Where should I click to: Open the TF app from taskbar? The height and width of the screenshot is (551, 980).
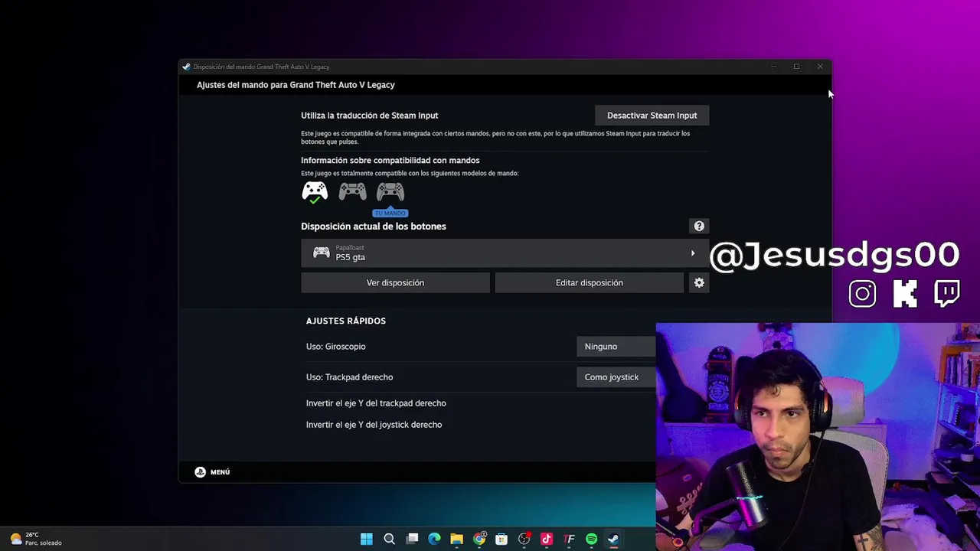(x=569, y=539)
